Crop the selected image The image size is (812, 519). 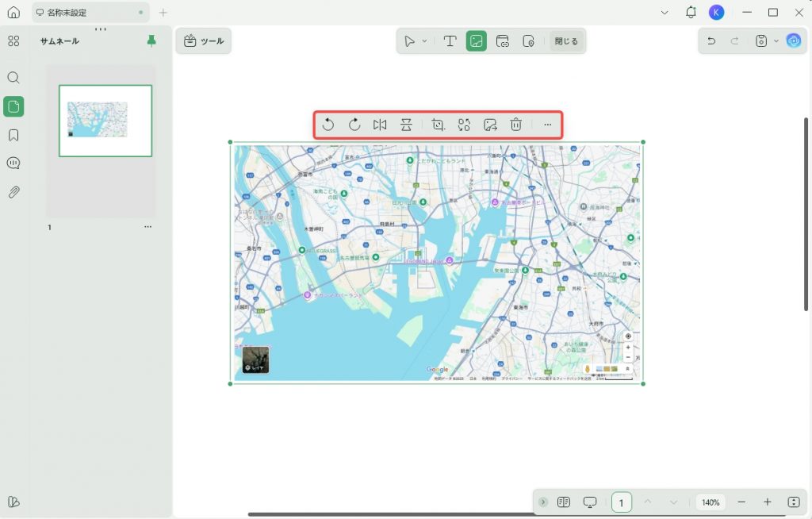coord(438,125)
